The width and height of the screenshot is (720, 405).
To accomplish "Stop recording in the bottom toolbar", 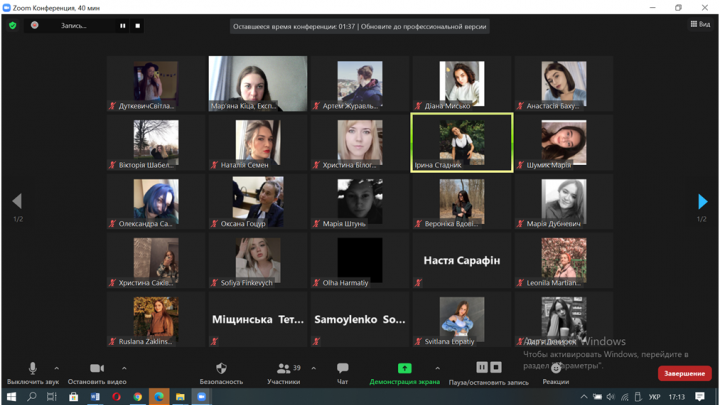I will click(x=496, y=367).
